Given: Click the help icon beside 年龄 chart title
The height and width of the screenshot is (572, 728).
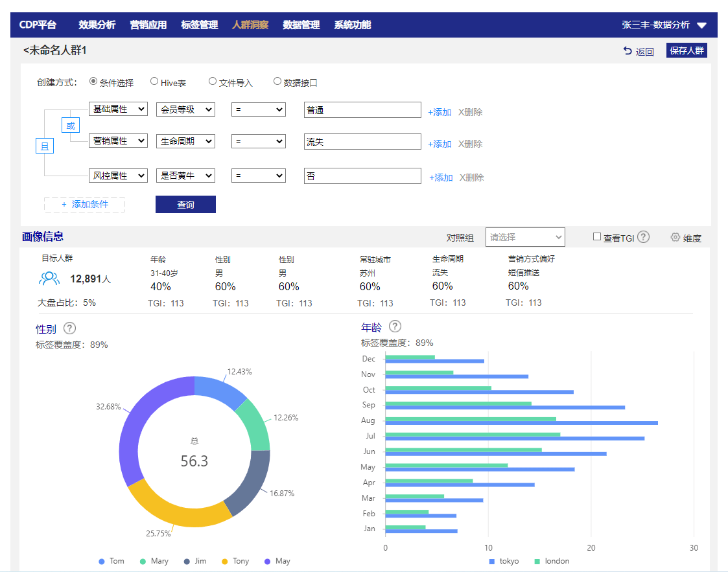Looking at the screenshot, I should tap(395, 326).
